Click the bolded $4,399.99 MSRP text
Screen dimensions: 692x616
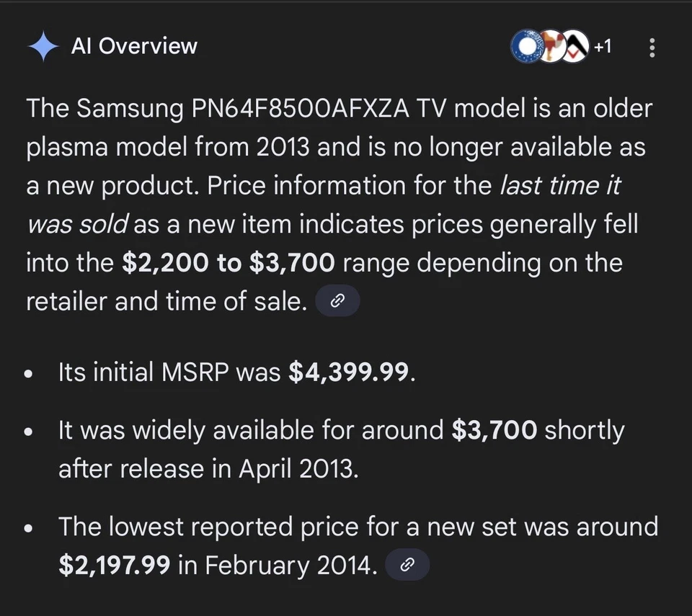(x=350, y=372)
